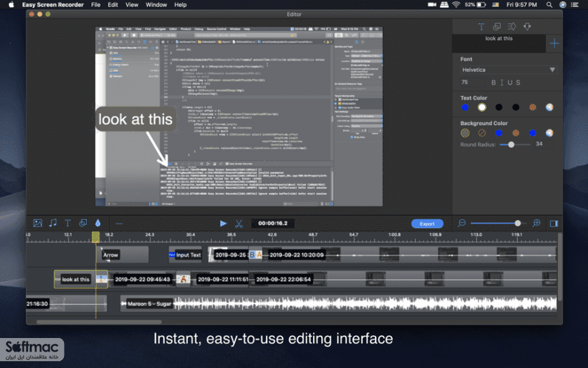
Task: Open the Siri icon in menu bar
Action: (563, 5)
